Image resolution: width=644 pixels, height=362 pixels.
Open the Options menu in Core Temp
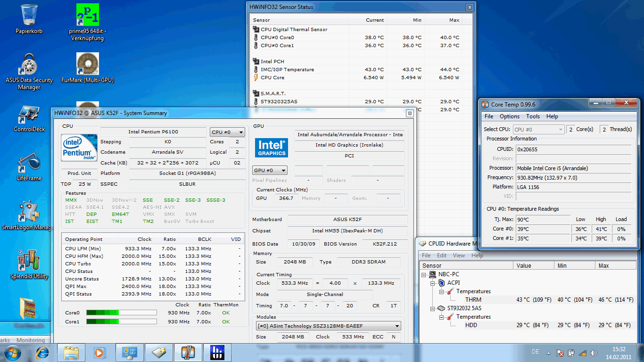510,116
